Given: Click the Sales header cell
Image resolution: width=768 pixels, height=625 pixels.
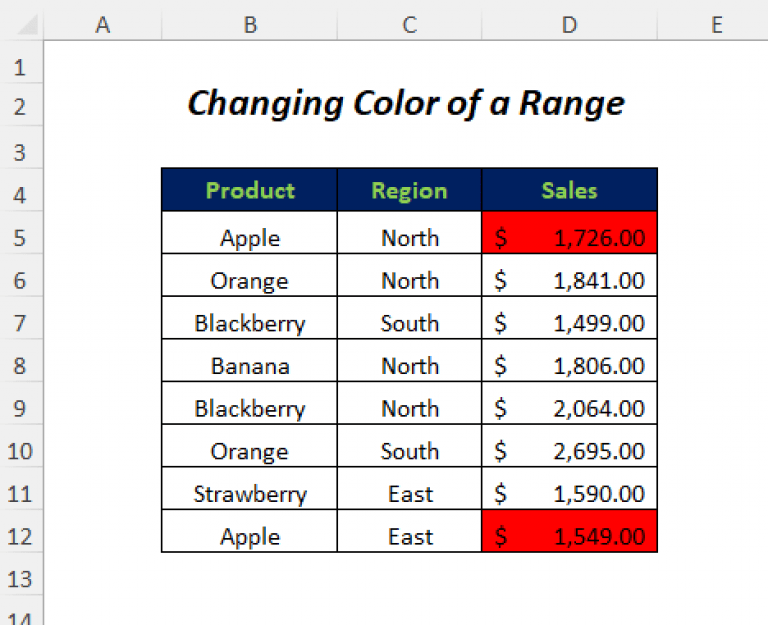Looking at the screenshot, I should point(569,190).
